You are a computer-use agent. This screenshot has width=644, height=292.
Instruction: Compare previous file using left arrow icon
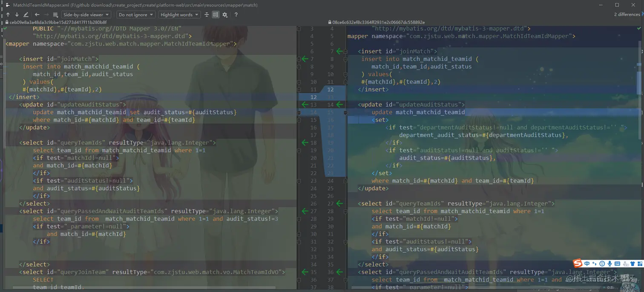37,14
